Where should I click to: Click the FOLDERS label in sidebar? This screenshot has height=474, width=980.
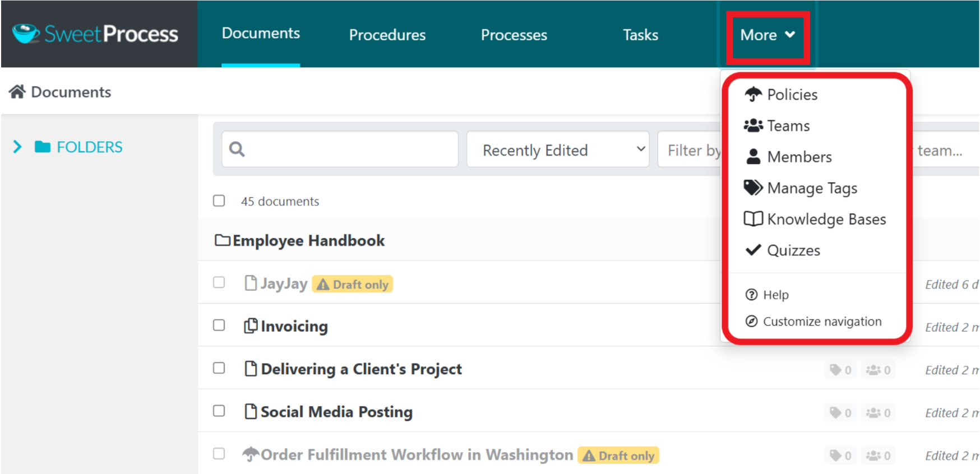coord(90,147)
